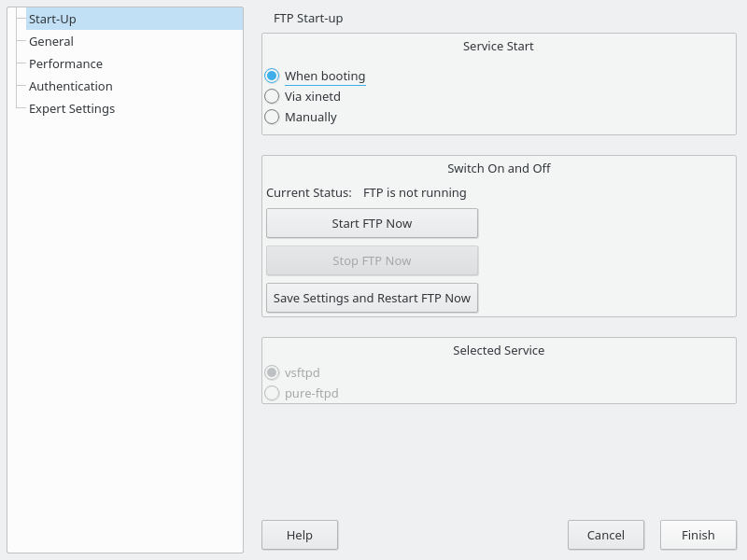Click the Stop FTP Now button
This screenshot has height=560, width=747.
pos(372,260)
